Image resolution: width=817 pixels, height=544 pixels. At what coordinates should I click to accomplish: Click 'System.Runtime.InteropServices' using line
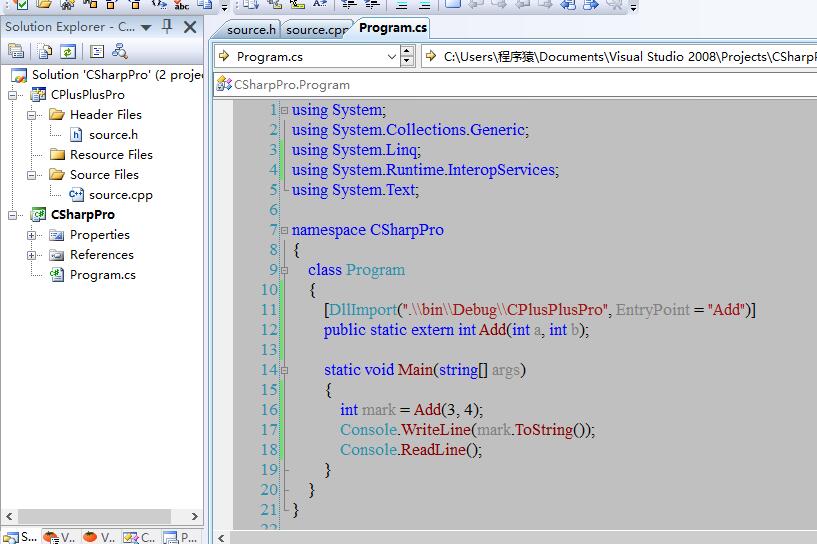[x=443, y=170]
